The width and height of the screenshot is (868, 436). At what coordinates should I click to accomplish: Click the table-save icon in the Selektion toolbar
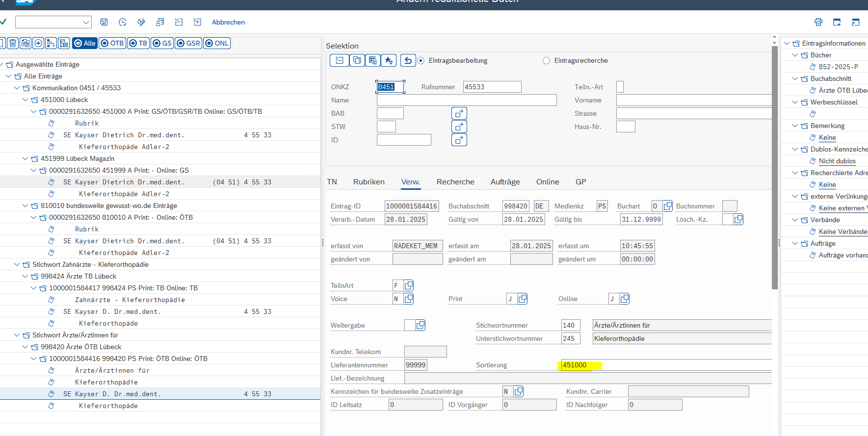pyautogui.click(x=373, y=60)
